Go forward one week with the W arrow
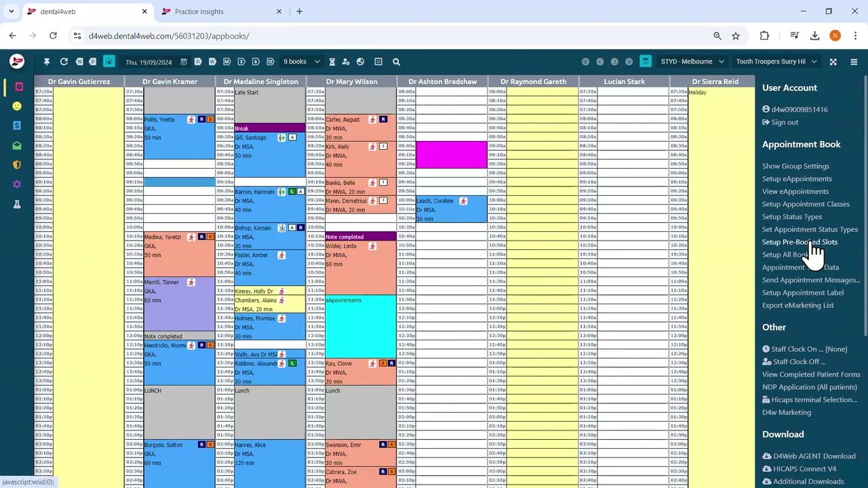Image resolution: width=868 pixels, height=488 pixels. [x=212, y=62]
